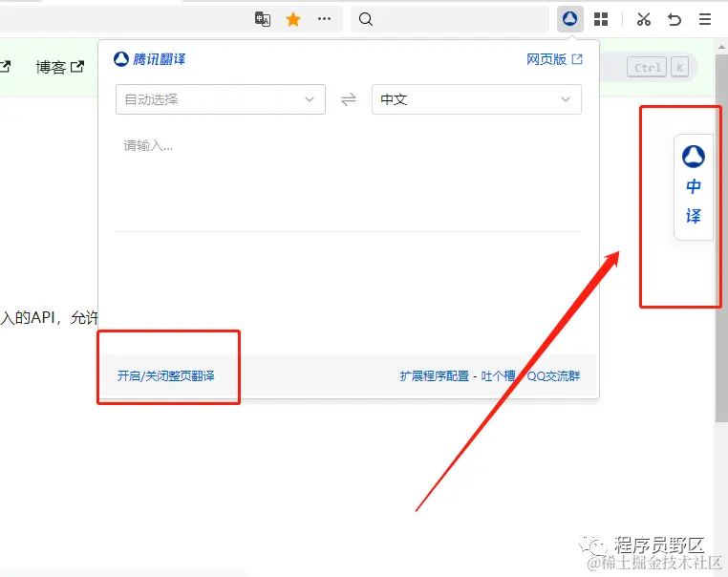The height and width of the screenshot is (577, 728).
Task: Click the Ctrl K search shortcut box
Action: click(x=658, y=68)
